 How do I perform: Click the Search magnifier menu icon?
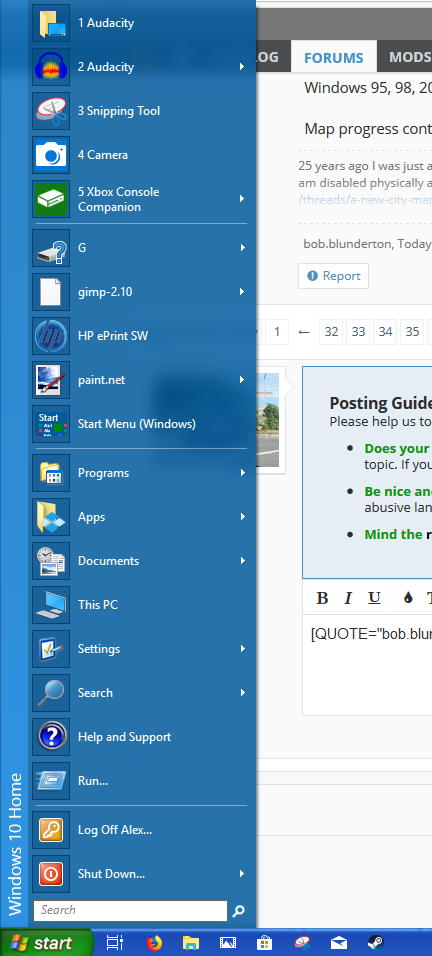(x=51, y=693)
